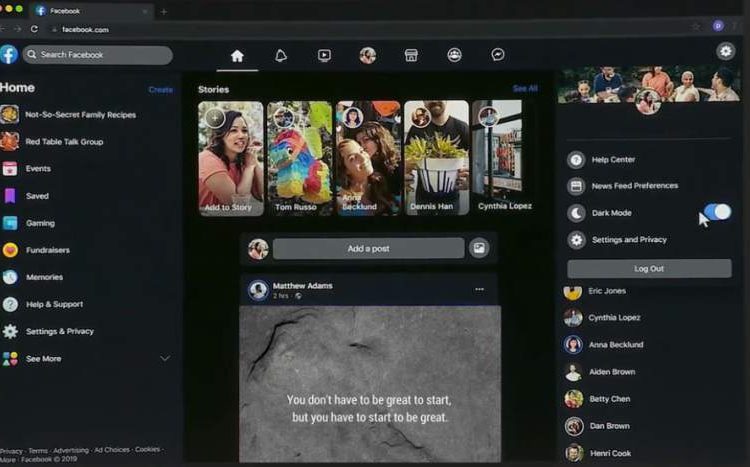750x467 pixels.
Task: Click Matthew Adams profile name
Action: point(302,286)
